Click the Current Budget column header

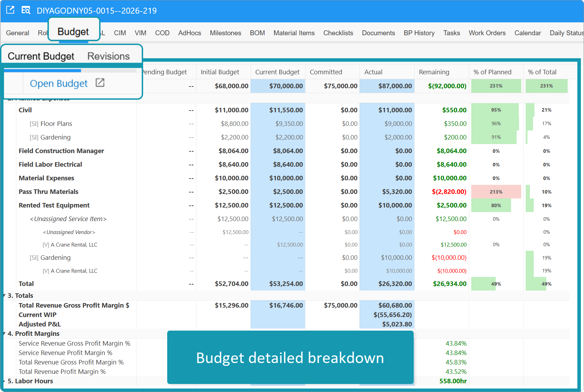click(x=277, y=72)
